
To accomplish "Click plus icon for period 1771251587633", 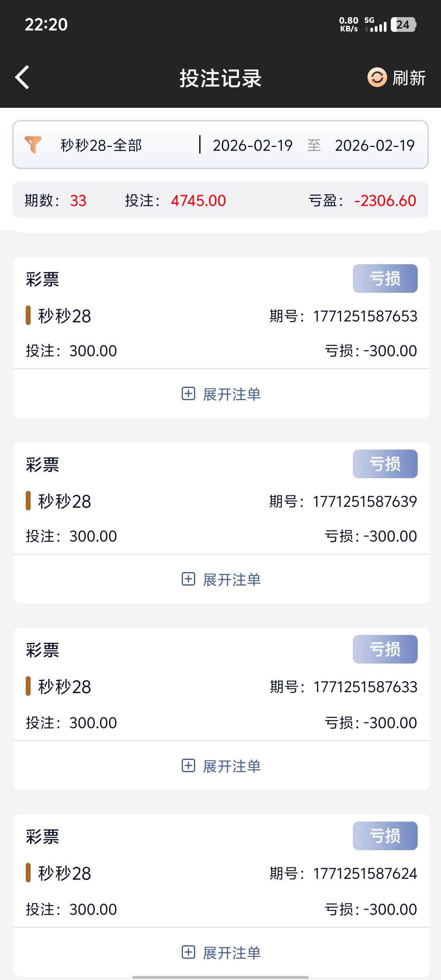I will tap(188, 766).
